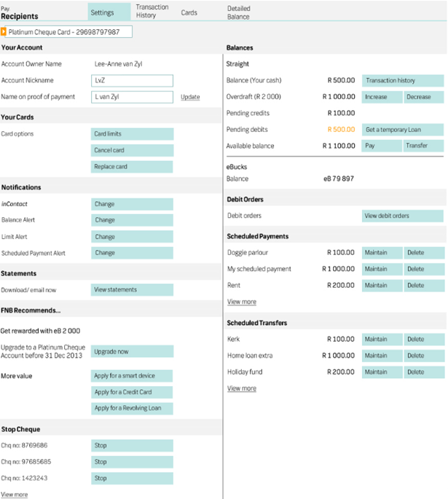The image size is (448, 499).
Task: Click Get a temporary Loan
Action: [403, 130]
